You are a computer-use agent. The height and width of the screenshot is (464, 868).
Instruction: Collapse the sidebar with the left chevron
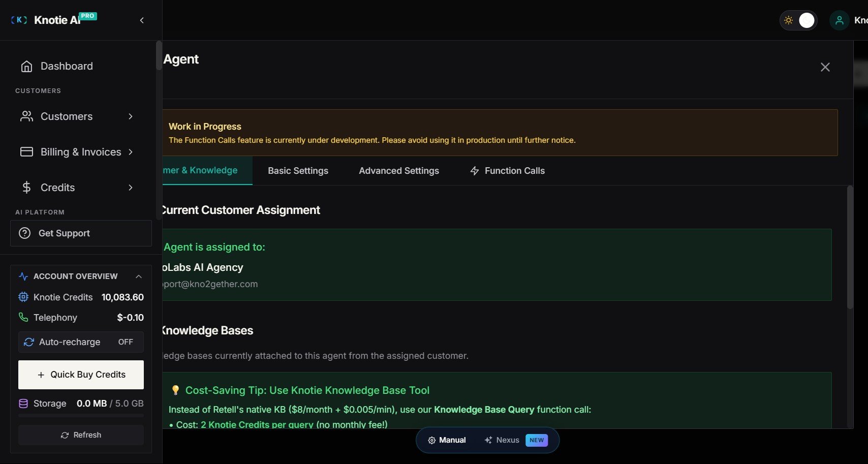point(142,20)
